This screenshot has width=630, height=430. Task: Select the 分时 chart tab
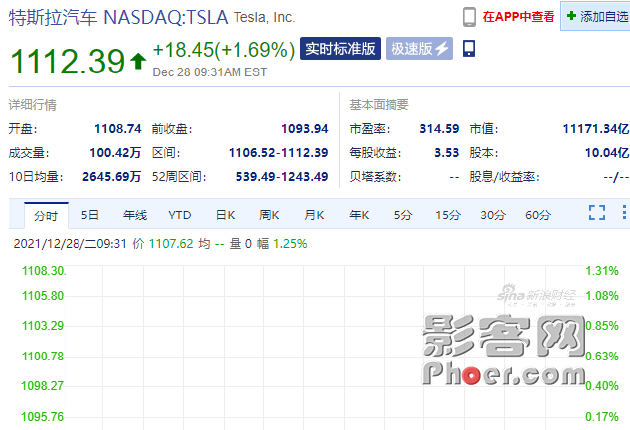tap(46, 216)
